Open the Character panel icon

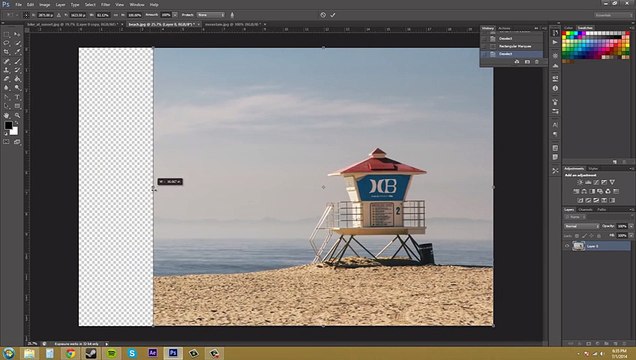555,124
